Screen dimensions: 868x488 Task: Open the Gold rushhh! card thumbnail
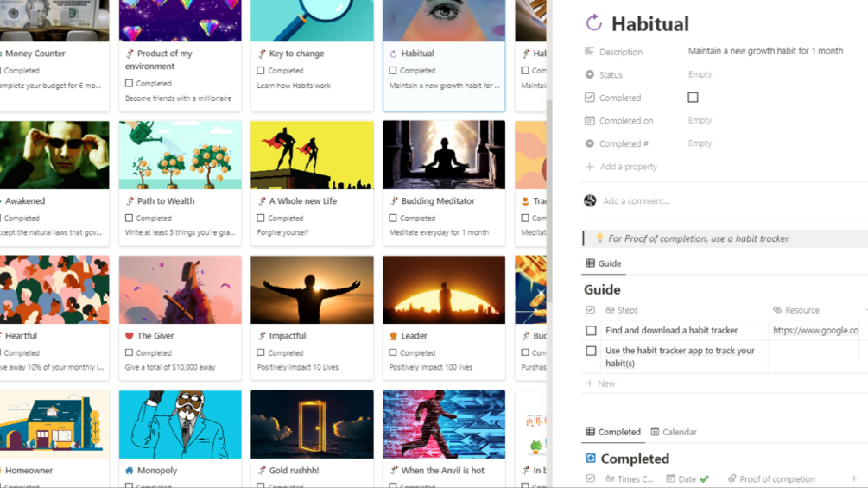click(312, 424)
